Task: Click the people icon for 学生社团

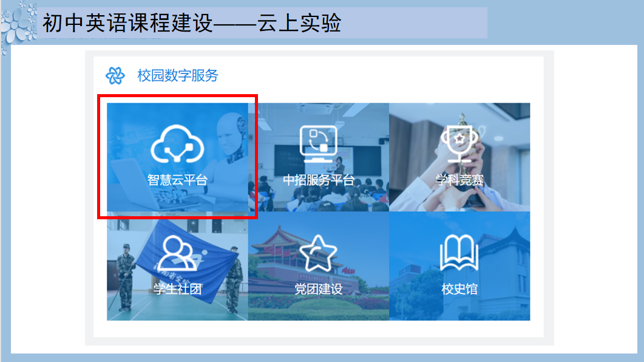Action: coord(177,253)
